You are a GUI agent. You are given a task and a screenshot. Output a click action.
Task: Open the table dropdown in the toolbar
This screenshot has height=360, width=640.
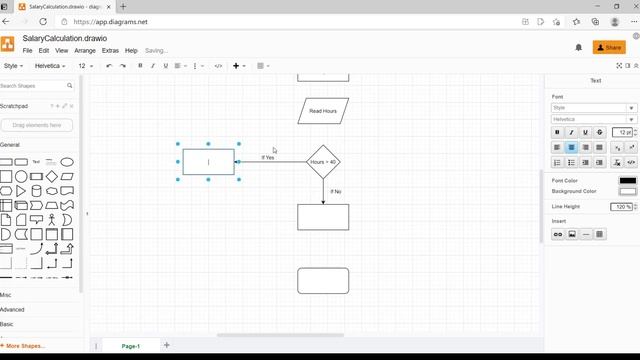(x=263, y=66)
